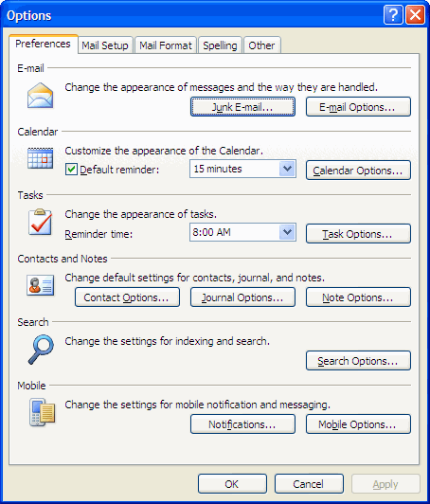The image size is (430, 504).
Task: Open Journal Options
Action: click(242, 297)
